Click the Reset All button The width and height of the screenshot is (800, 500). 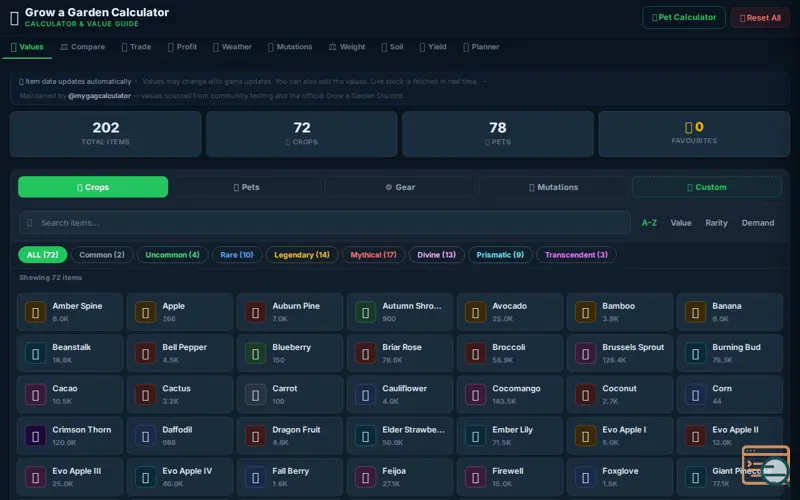coord(760,18)
